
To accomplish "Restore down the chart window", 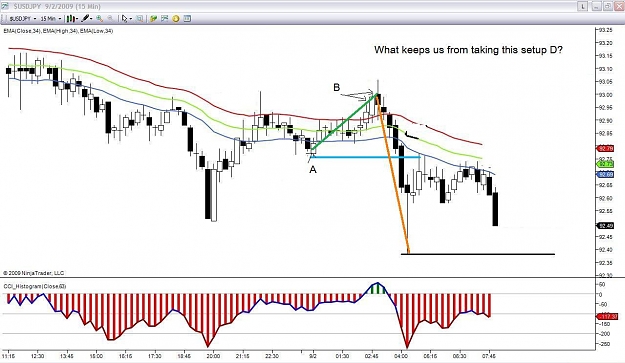I will [x=607, y=6].
